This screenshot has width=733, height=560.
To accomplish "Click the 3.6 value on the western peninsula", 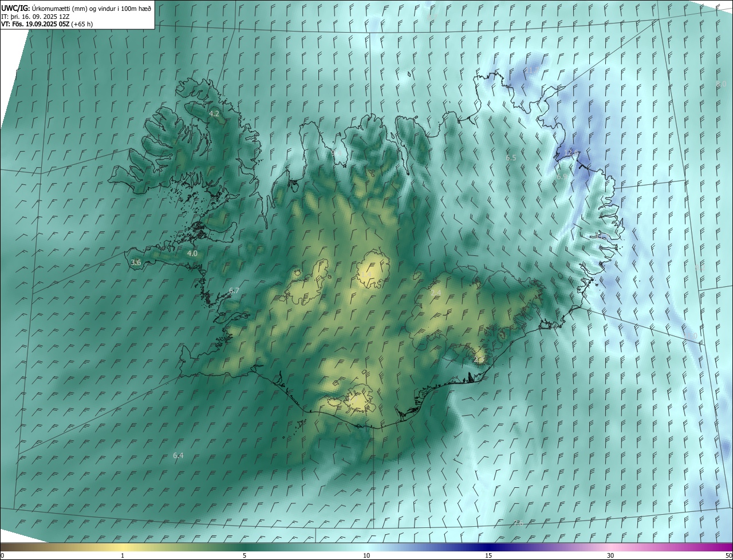I will click(x=136, y=262).
